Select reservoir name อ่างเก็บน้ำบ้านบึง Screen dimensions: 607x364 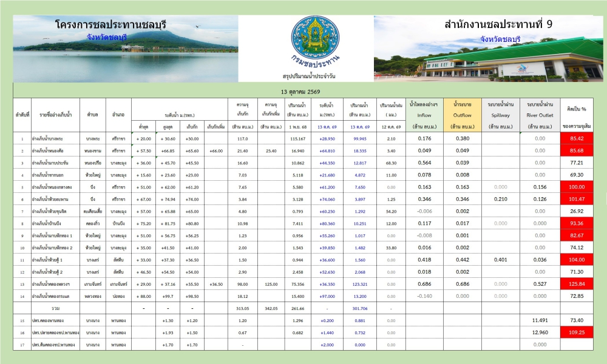[47, 224]
